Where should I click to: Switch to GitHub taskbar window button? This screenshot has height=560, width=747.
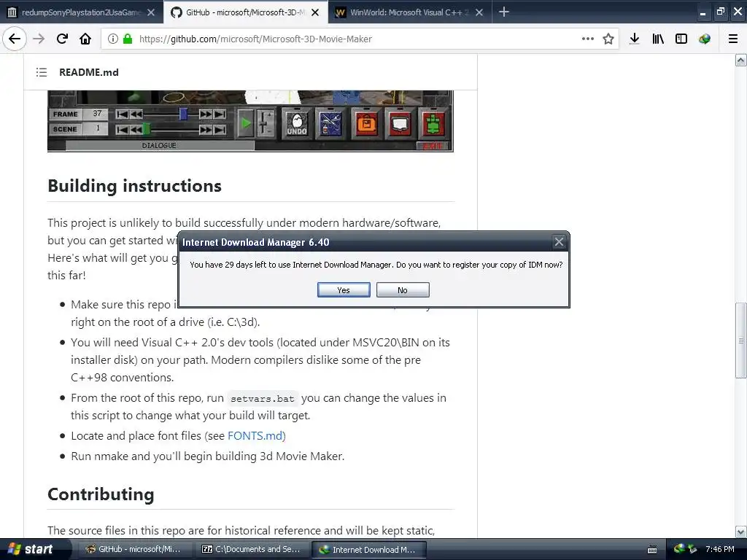pyautogui.click(x=135, y=549)
